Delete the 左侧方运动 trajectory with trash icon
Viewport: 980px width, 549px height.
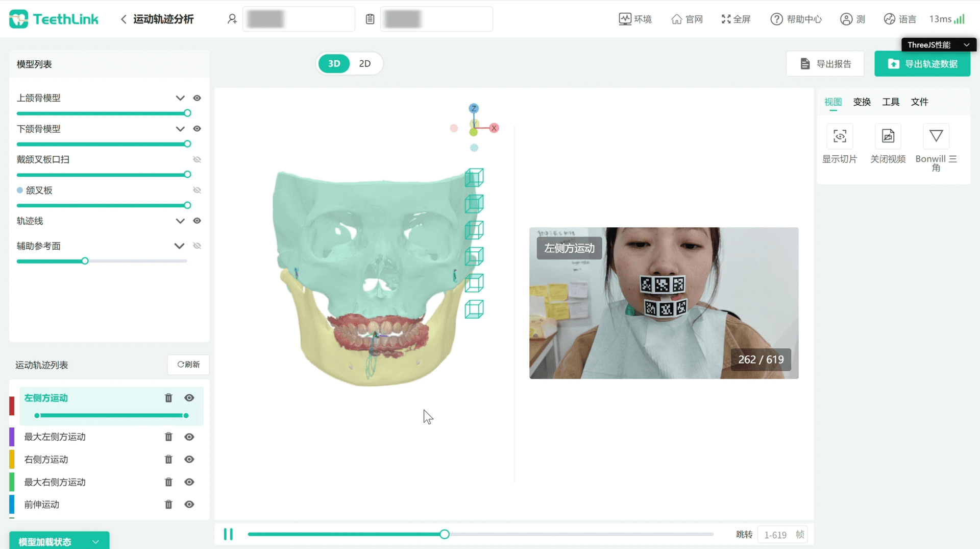(x=168, y=398)
